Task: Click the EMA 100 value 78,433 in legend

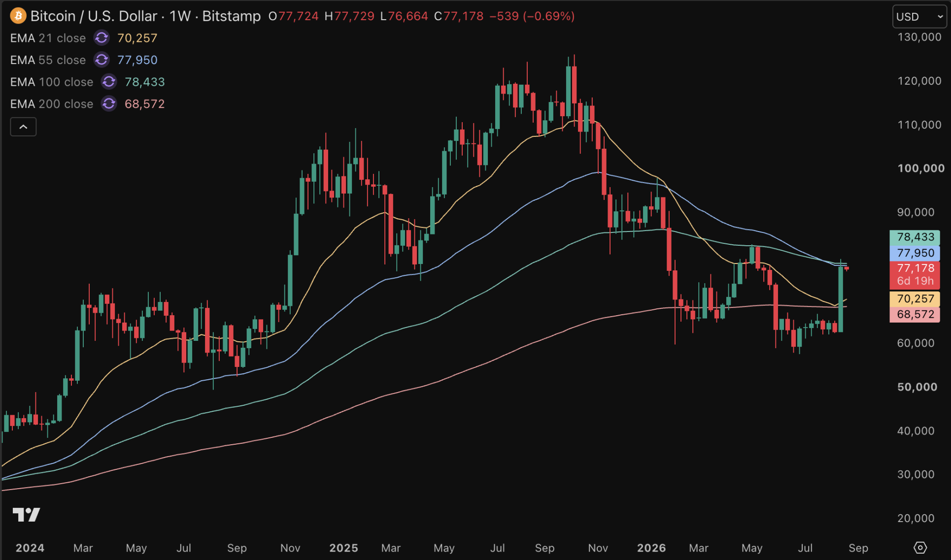Action: (145, 82)
